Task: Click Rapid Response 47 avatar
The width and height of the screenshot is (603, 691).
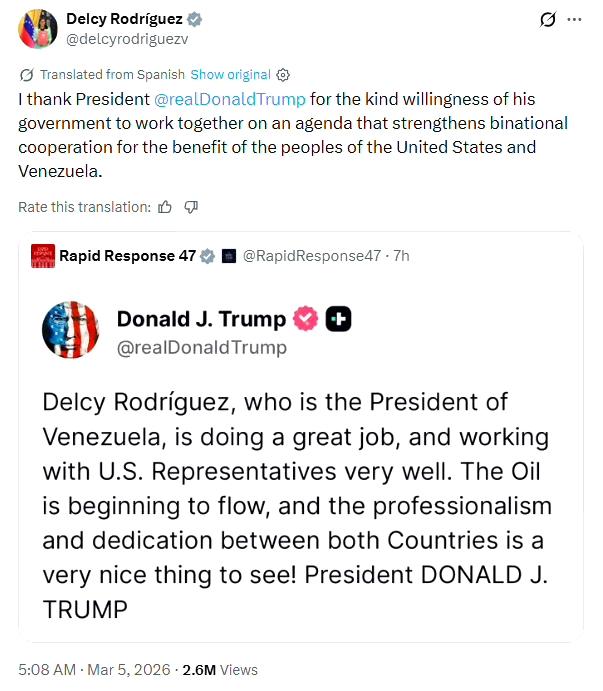Action: (x=42, y=256)
